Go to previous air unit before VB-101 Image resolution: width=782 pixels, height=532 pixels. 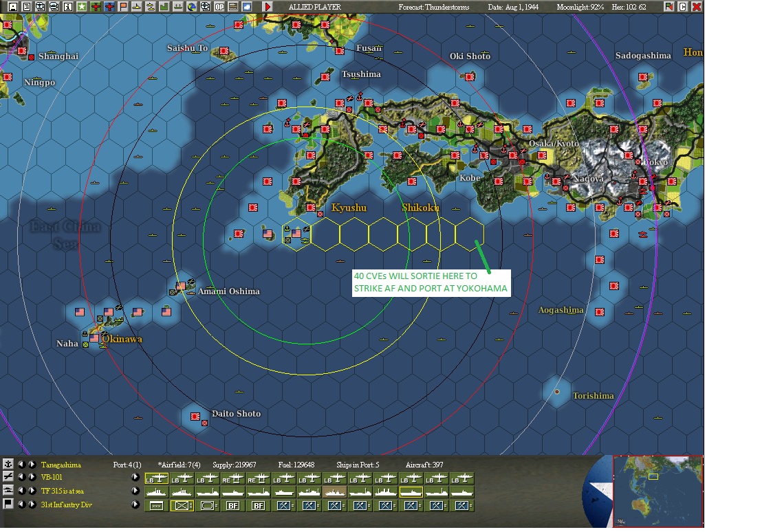(21, 477)
